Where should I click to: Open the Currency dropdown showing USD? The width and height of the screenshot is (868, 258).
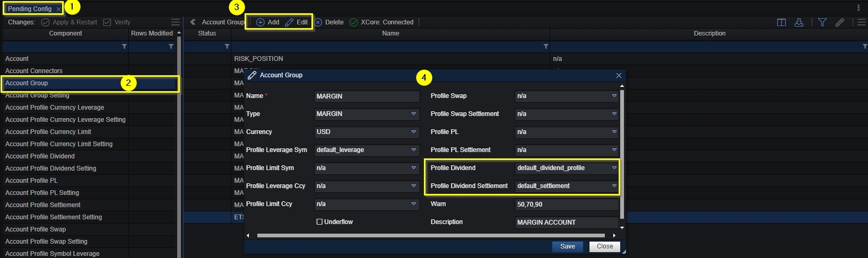(367, 132)
